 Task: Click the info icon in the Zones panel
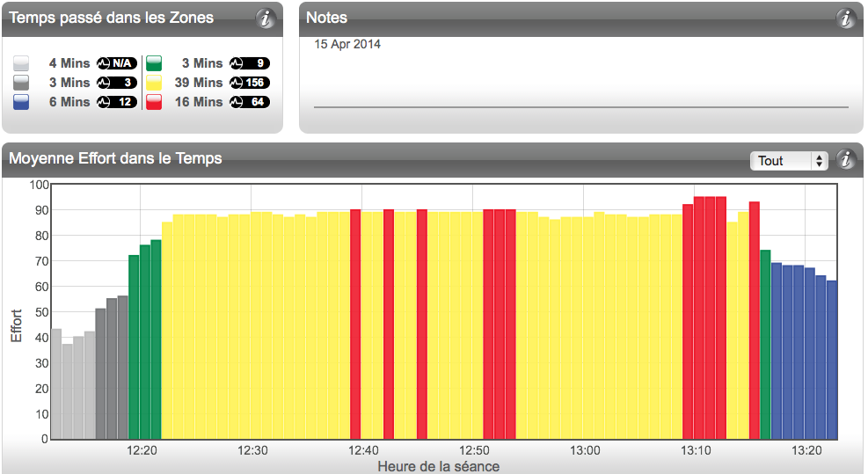(x=266, y=18)
